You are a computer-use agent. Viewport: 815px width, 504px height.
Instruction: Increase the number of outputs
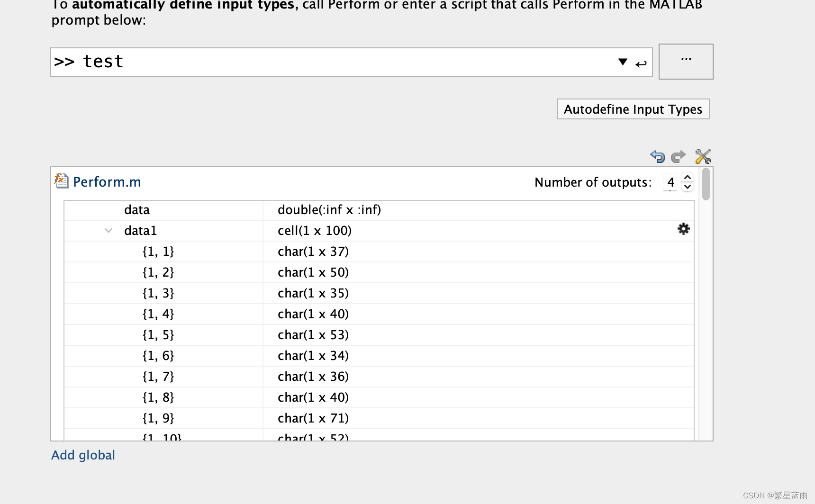click(x=688, y=178)
